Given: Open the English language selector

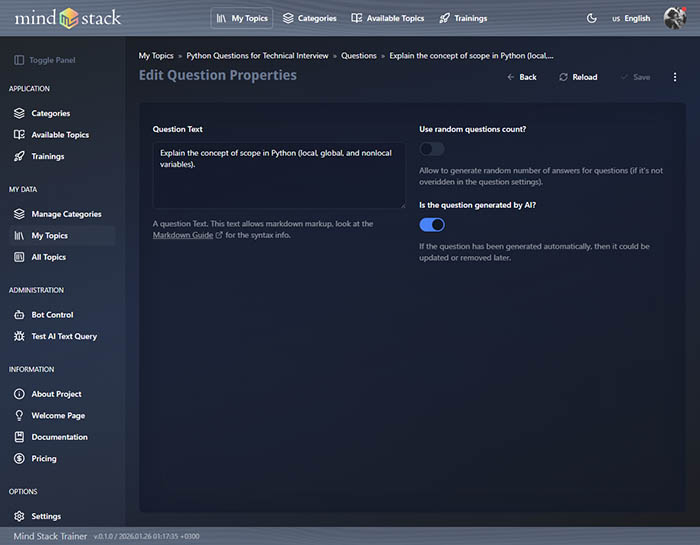Looking at the screenshot, I should point(630,18).
